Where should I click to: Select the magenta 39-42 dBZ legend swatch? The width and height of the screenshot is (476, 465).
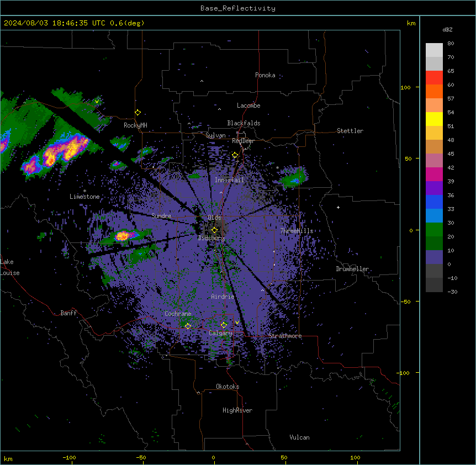tap(434, 174)
